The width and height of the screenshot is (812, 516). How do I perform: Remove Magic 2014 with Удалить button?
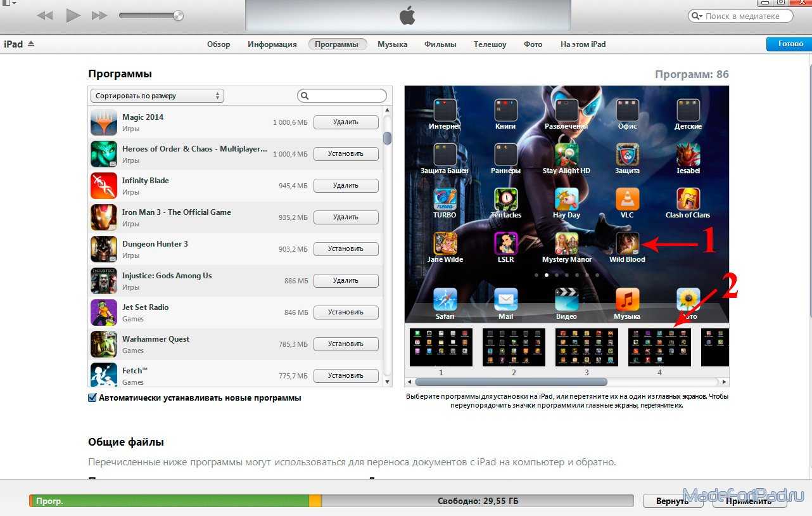(x=346, y=122)
